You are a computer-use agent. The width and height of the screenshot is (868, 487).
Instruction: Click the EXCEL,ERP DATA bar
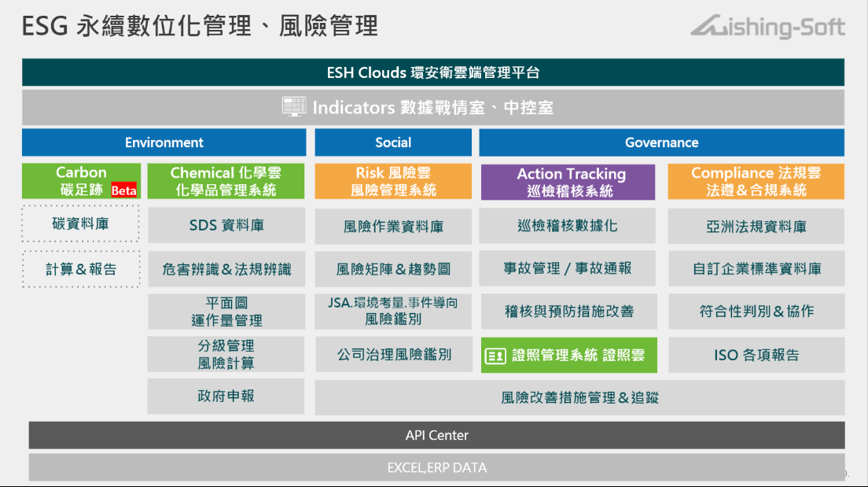click(437, 467)
